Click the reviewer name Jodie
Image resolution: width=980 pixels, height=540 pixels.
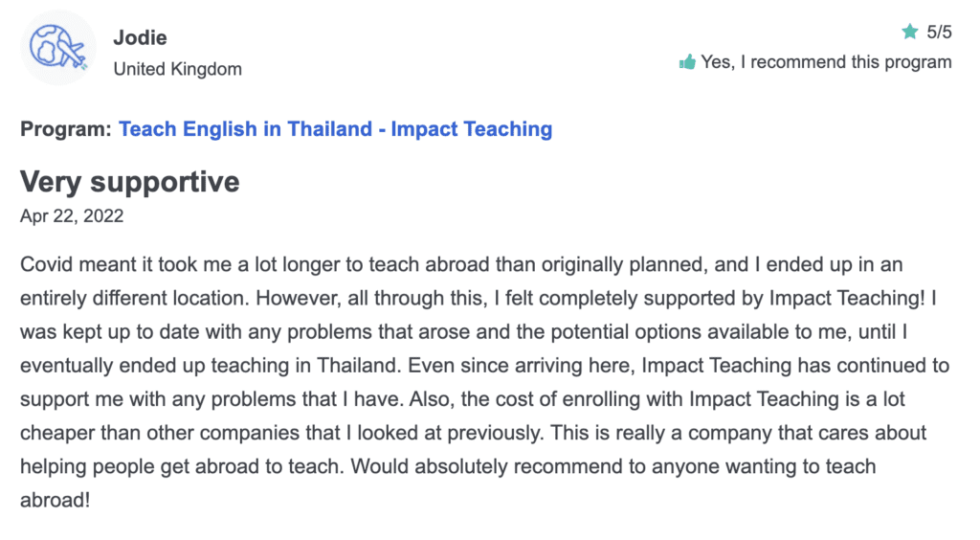(x=140, y=37)
